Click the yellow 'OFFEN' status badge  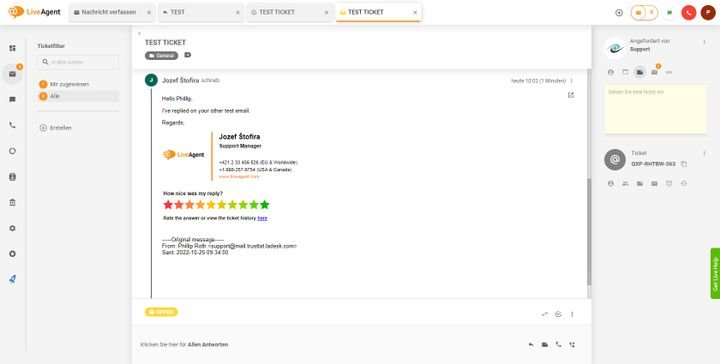[x=161, y=312]
